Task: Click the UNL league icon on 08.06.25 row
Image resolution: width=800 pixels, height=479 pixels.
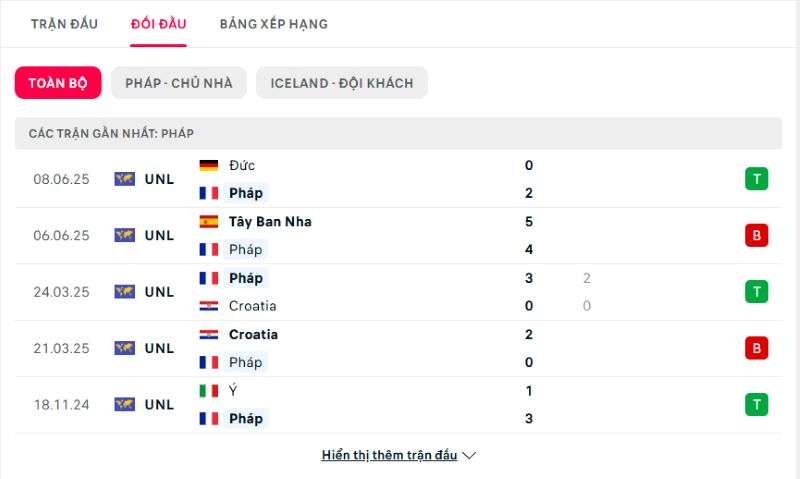Action: click(124, 179)
